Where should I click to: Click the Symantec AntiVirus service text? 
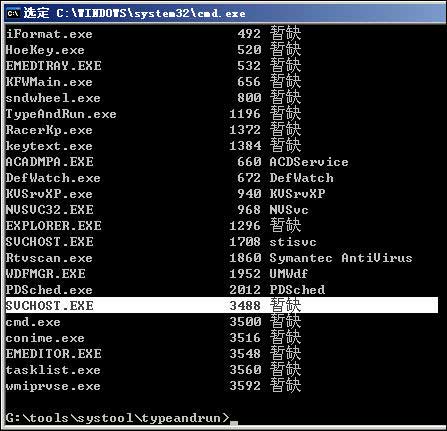[341, 258]
